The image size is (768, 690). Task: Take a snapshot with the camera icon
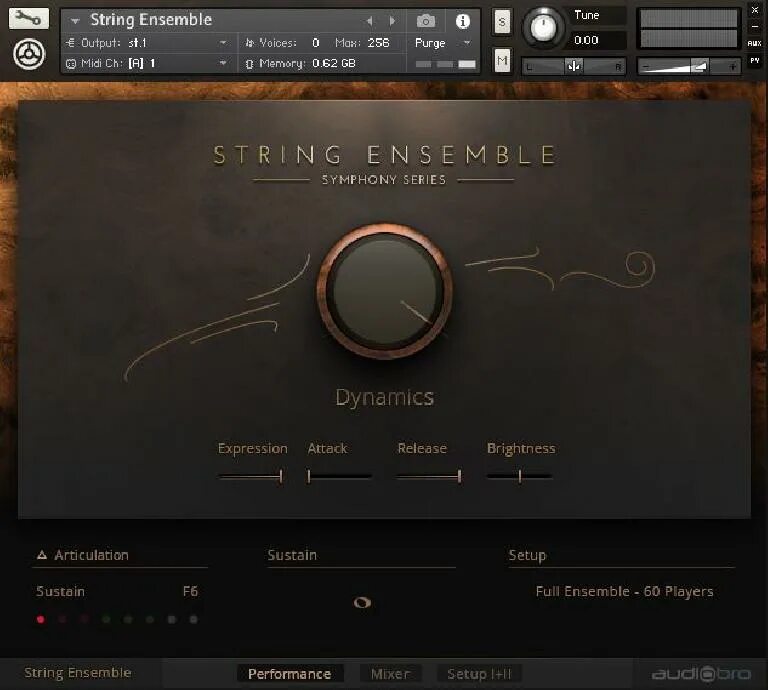[x=426, y=21]
